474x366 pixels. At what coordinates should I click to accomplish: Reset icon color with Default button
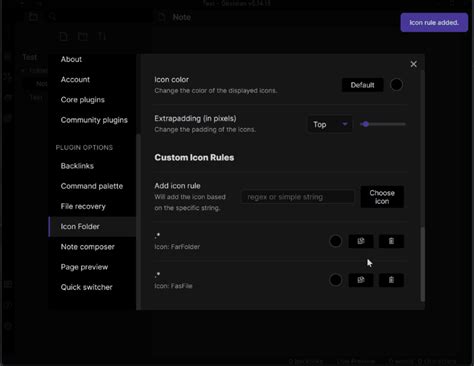pyautogui.click(x=362, y=85)
